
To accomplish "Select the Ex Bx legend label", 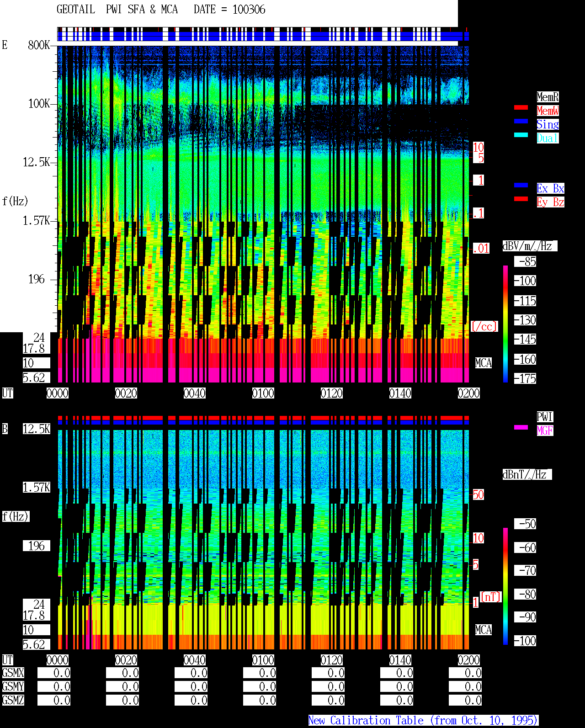I will click(x=550, y=188).
